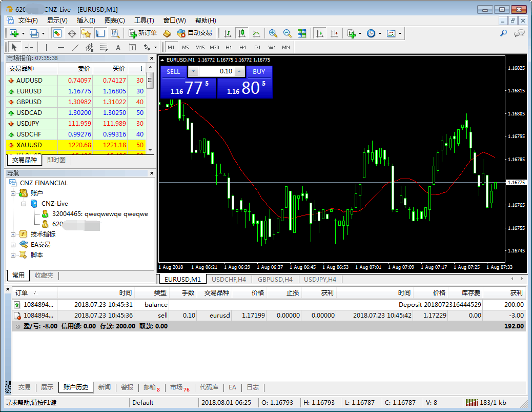Switch timeframe to H4
Viewport: 532px width, 412px height.
242,47
